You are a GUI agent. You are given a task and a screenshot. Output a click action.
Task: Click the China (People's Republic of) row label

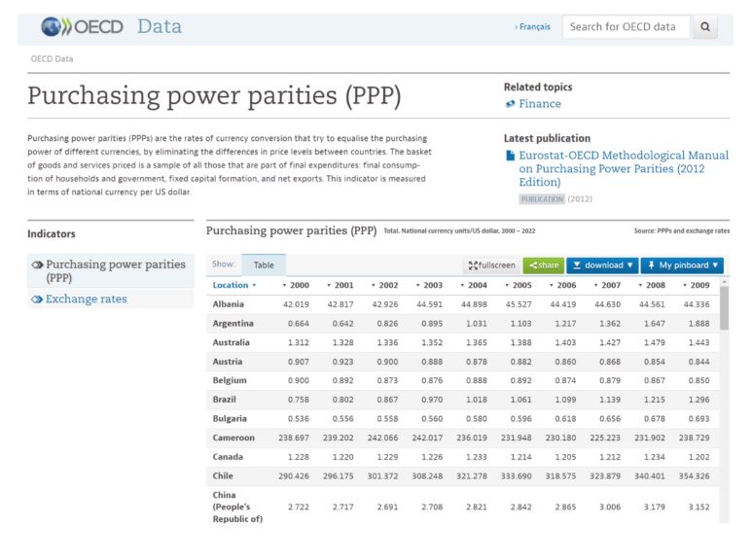(x=237, y=507)
